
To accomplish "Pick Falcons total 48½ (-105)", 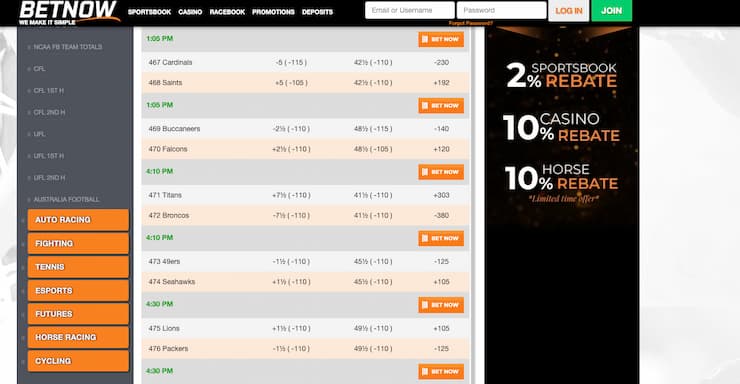I will pos(373,149).
